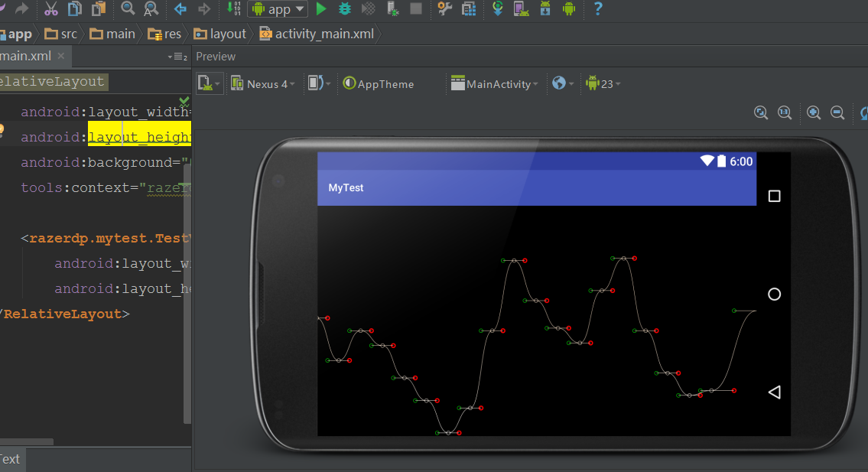Open the Nexus 4 device dropdown
Image resolution: width=868 pixels, height=472 pixels.
point(263,83)
